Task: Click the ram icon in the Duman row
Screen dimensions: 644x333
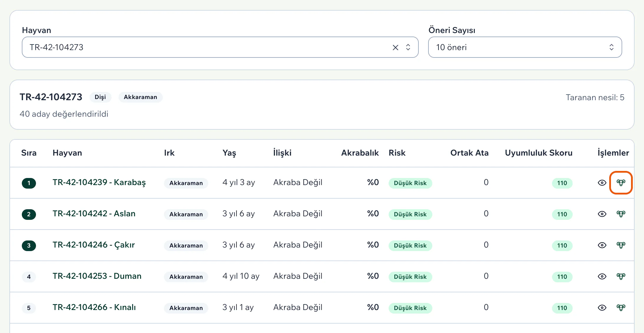Action: (x=621, y=276)
